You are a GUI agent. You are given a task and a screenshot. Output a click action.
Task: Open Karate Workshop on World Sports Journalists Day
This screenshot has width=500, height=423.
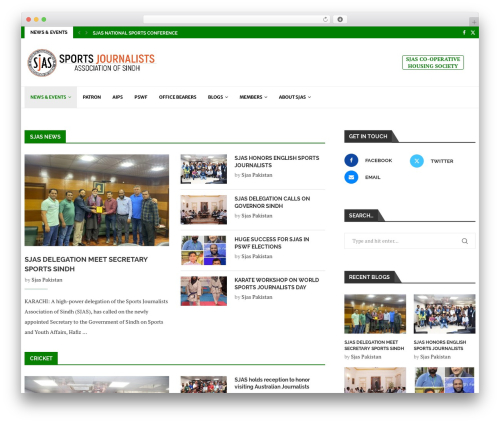tap(277, 284)
